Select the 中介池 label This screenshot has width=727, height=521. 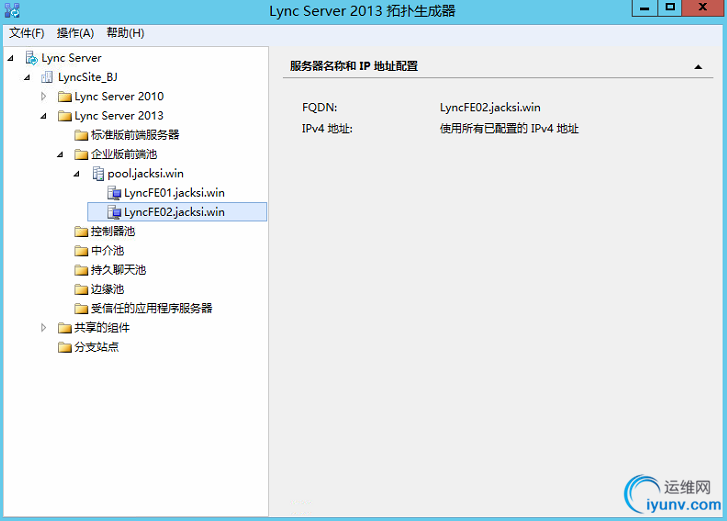[x=107, y=251]
